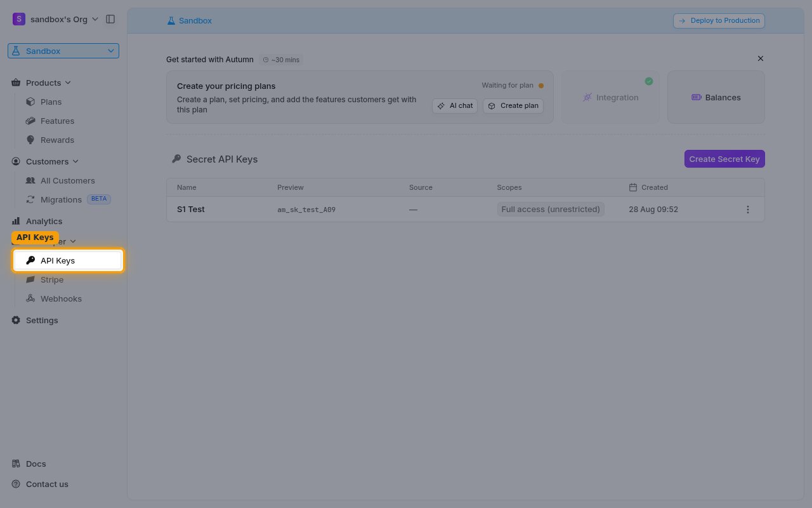Click the Waiting for plan status
The height and width of the screenshot is (508, 812).
[x=513, y=85]
